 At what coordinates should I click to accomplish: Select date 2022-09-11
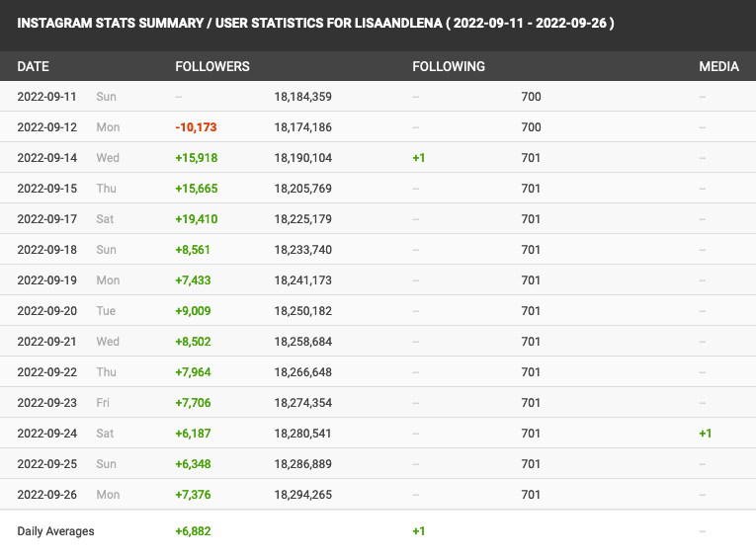(x=47, y=97)
